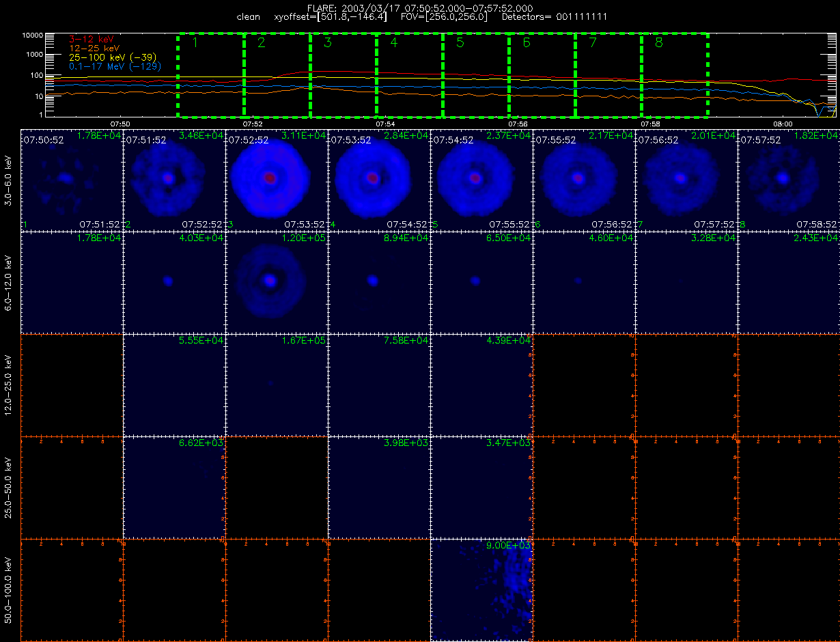Select interval 5 label in the light curve
This screenshot has height=642, width=840.
point(460,43)
